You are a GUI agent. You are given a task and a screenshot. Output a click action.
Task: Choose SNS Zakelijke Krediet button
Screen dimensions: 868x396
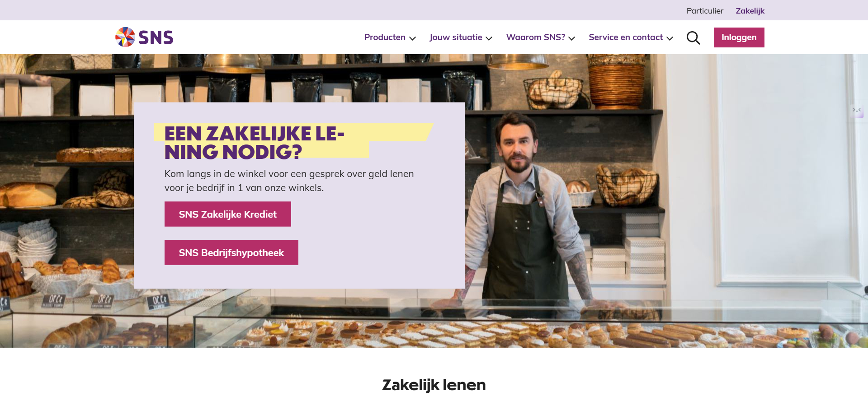[x=228, y=214]
